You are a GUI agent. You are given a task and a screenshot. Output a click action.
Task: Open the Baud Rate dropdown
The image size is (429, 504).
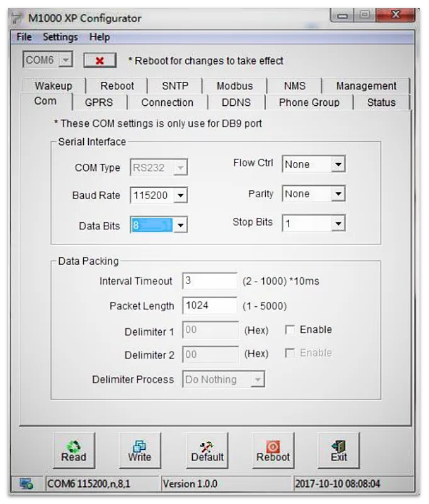click(181, 196)
